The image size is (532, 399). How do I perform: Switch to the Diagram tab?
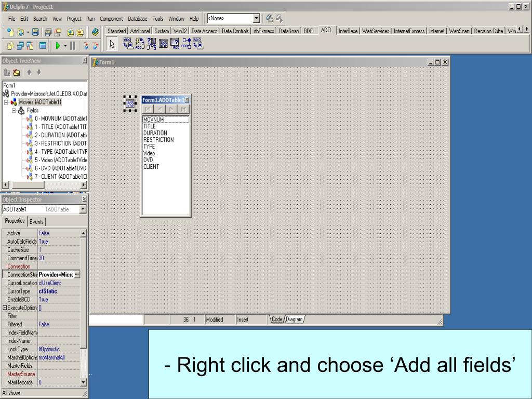tap(294, 320)
